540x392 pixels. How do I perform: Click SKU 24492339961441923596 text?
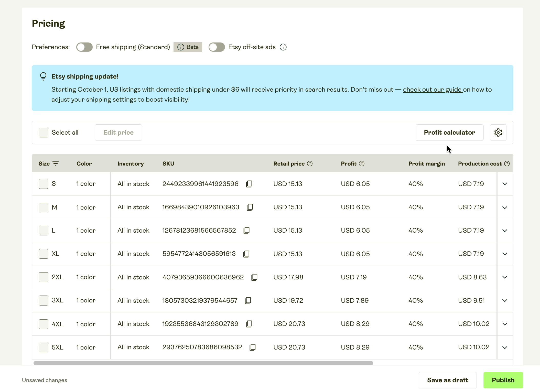[200, 184]
